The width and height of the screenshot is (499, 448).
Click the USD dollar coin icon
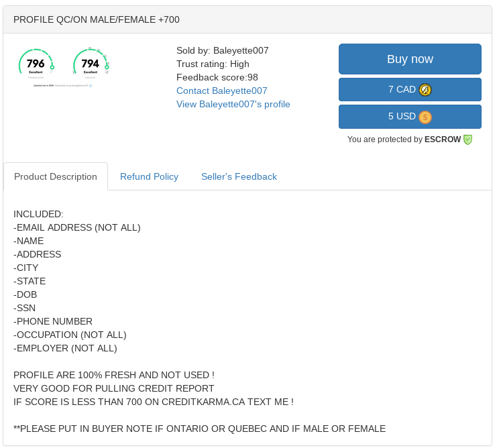pos(425,117)
